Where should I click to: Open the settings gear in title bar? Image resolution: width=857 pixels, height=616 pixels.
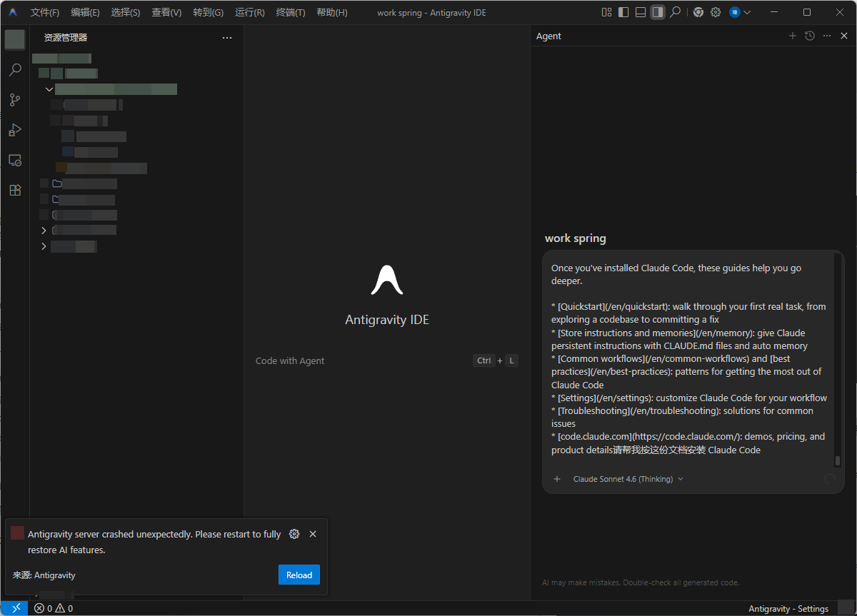click(x=715, y=12)
